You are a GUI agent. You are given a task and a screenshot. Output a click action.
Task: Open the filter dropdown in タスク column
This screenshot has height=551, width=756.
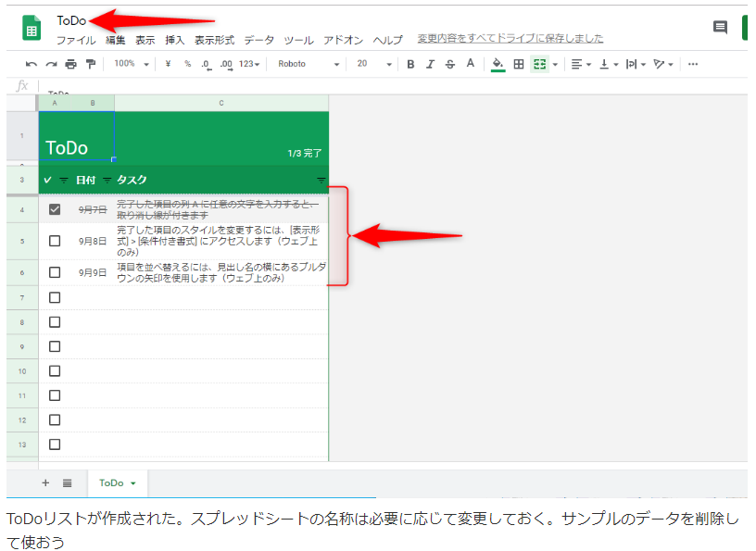click(321, 180)
